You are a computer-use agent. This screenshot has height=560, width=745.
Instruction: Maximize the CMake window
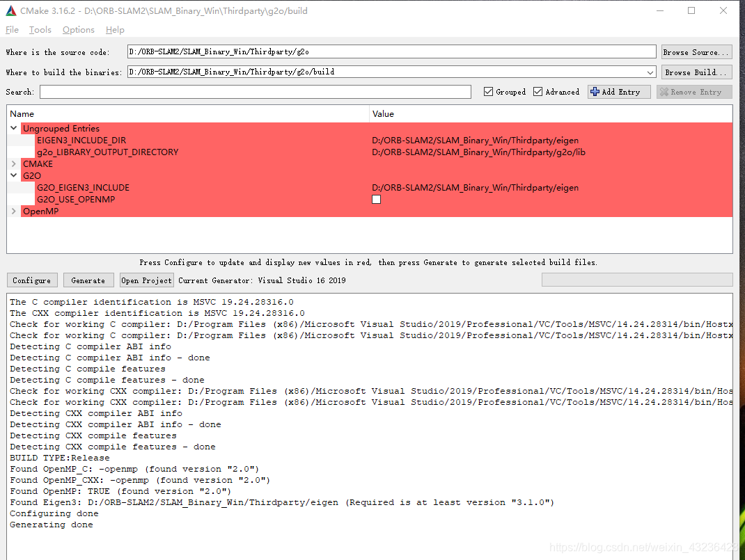(x=691, y=10)
